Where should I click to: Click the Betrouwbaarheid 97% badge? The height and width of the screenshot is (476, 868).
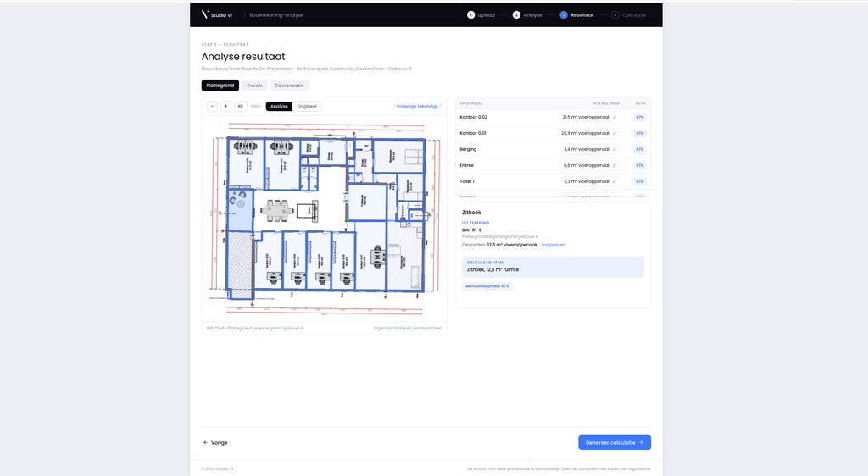click(487, 285)
